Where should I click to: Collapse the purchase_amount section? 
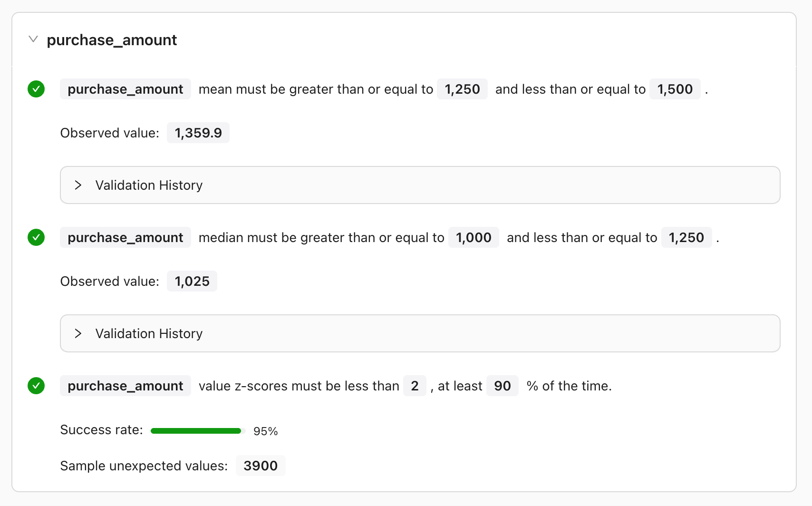click(33, 39)
